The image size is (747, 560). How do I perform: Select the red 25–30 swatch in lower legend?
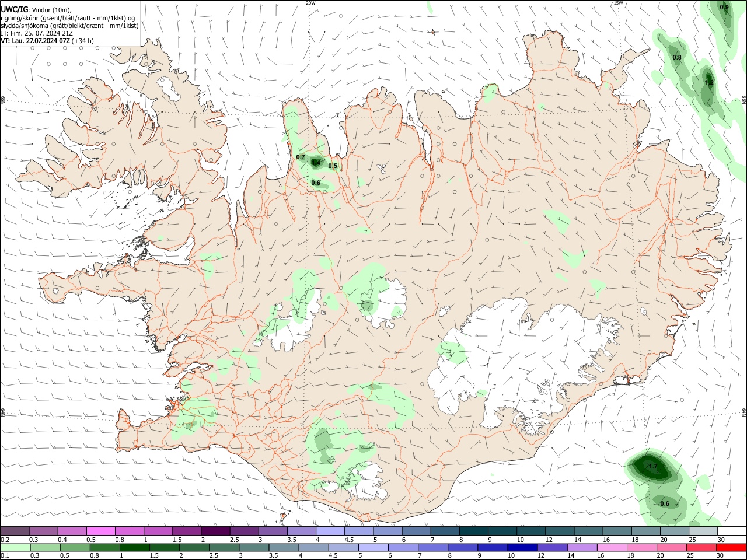point(701,548)
